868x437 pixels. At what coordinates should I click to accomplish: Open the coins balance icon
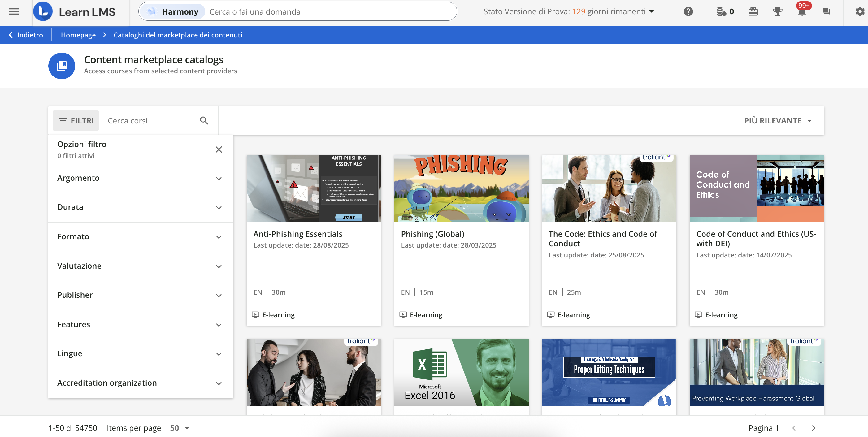tap(721, 12)
